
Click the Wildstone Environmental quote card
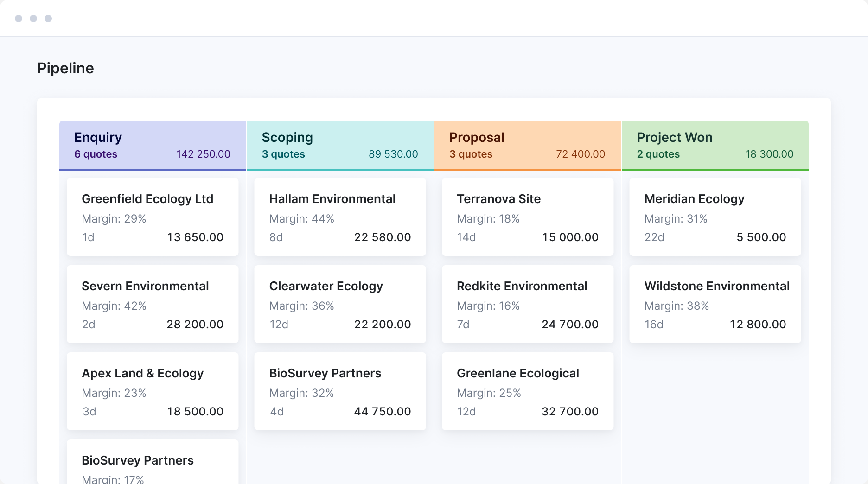715,304
